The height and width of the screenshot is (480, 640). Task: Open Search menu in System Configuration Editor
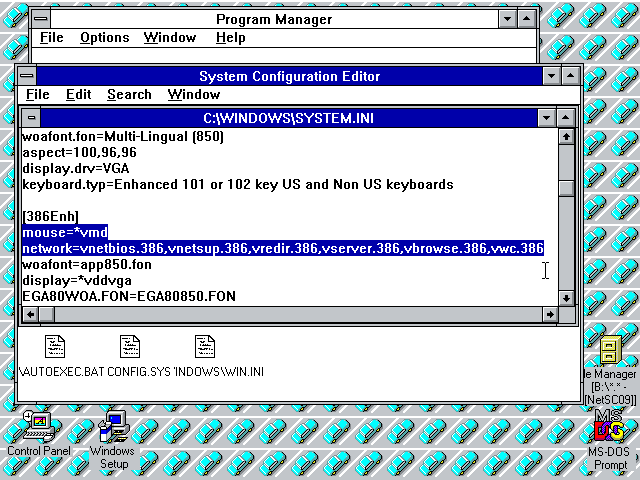pyautogui.click(x=129, y=94)
